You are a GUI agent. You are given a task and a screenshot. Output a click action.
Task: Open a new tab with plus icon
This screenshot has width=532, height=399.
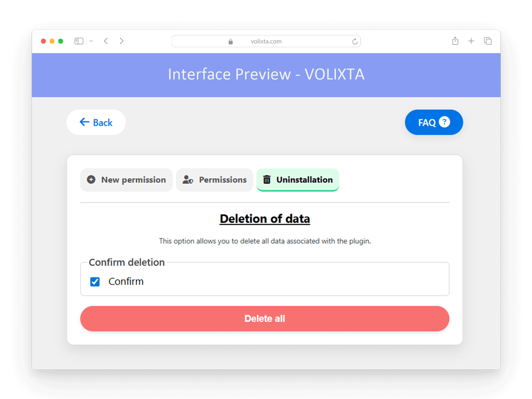tap(471, 41)
